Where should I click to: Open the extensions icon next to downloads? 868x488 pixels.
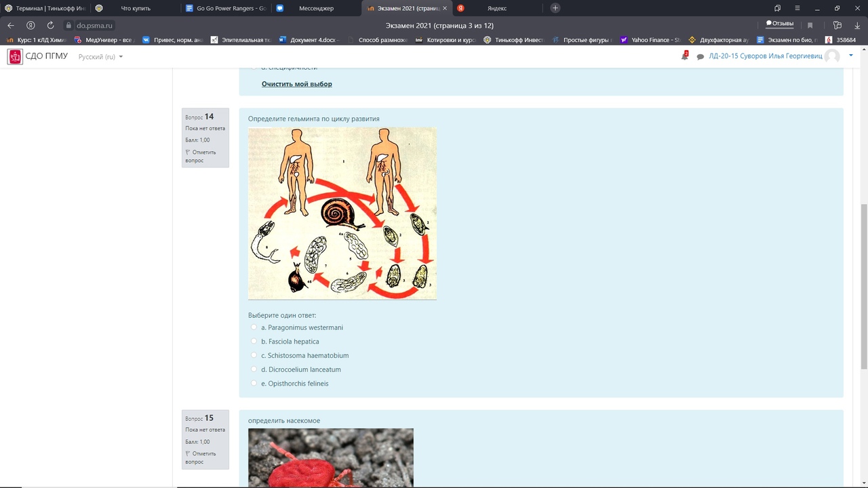coord(837,25)
